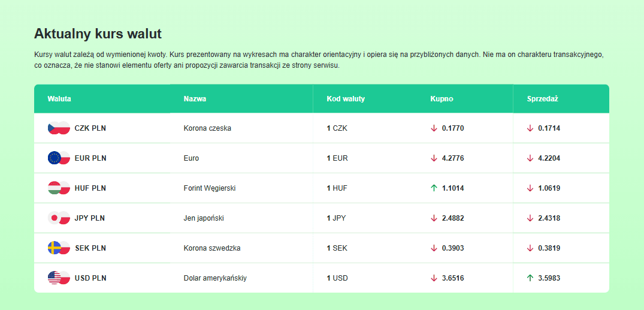Click the Kupno column header
Screen dimensions: 644x310
coord(442,98)
